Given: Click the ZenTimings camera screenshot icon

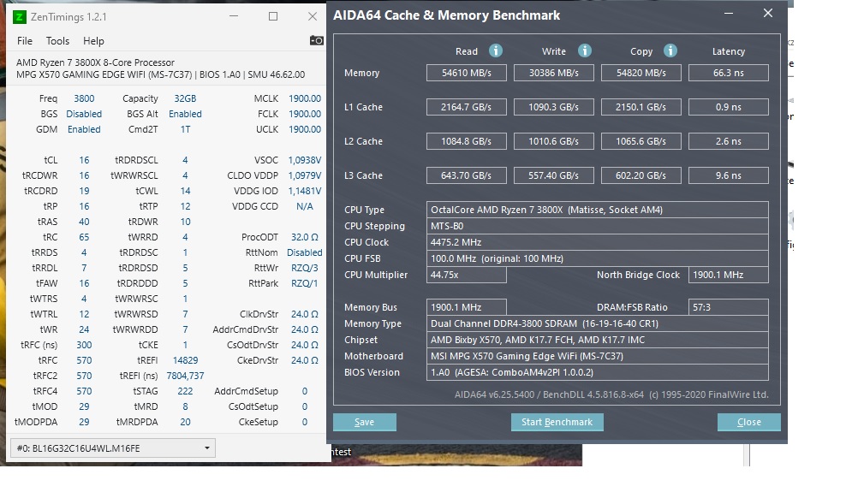Looking at the screenshot, I should (x=316, y=40).
